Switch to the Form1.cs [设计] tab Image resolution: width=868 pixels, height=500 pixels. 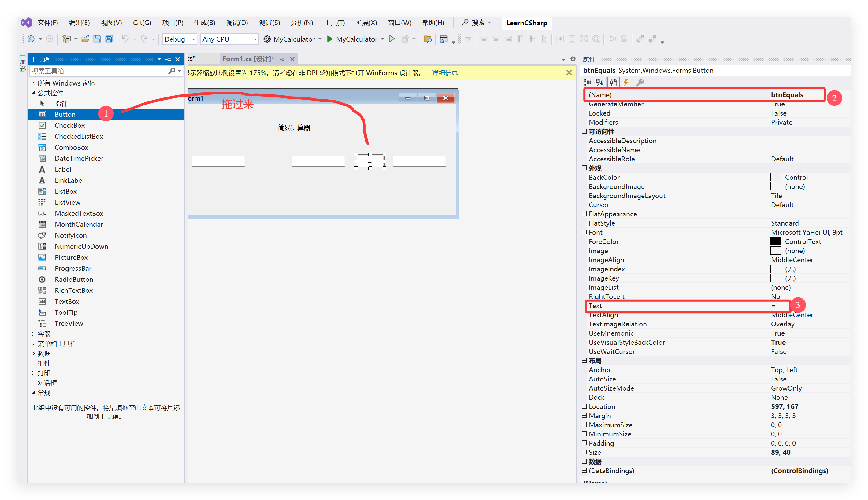point(248,59)
